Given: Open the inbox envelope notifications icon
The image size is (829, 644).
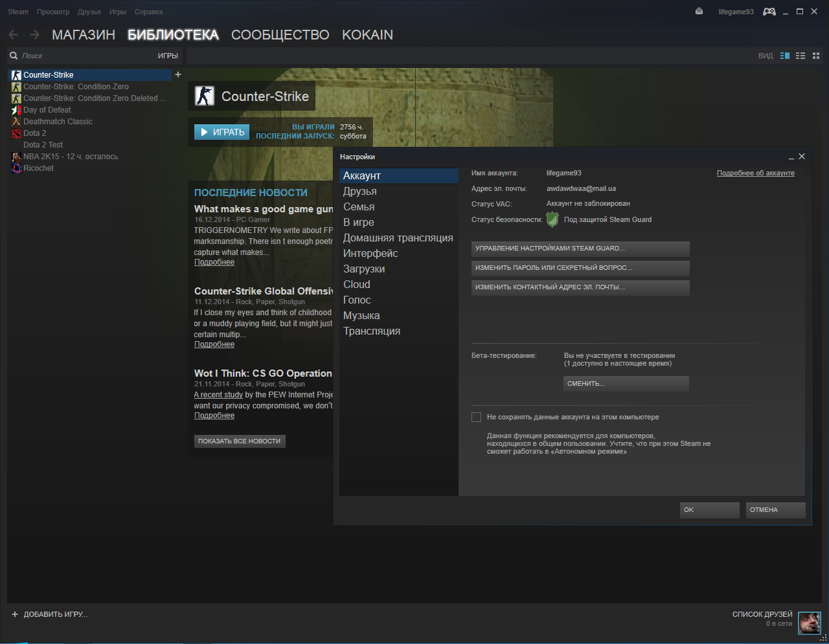Looking at the screenshot, I should coord(699,11).
